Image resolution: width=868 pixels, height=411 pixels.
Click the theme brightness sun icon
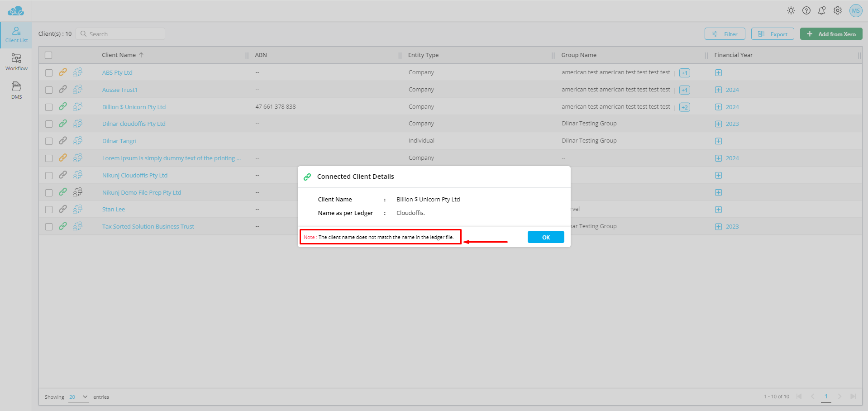pos(791,10)
